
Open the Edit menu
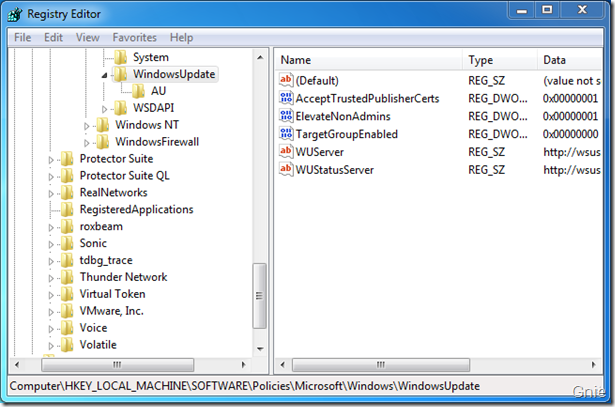point(53,38)
